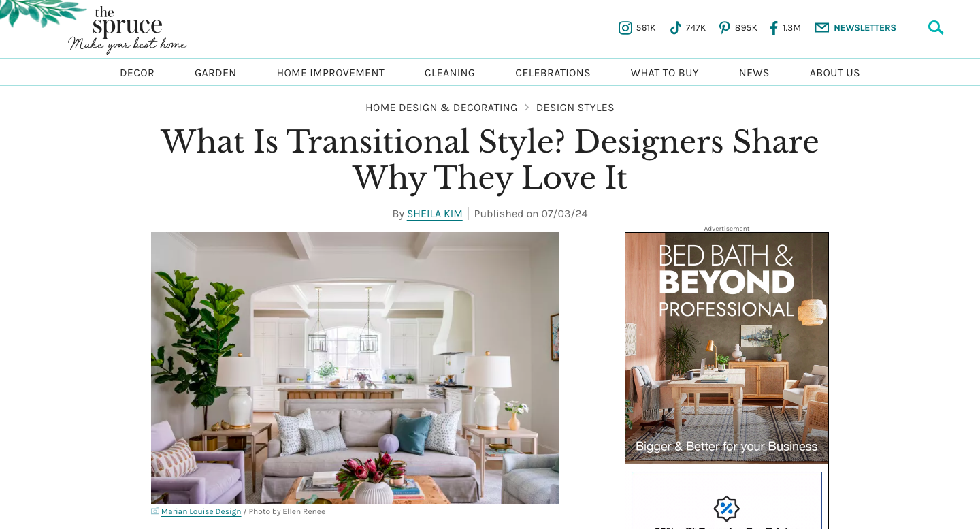980x529 pixels.
Task: Click the living room article photo
Action: [355, 368]
